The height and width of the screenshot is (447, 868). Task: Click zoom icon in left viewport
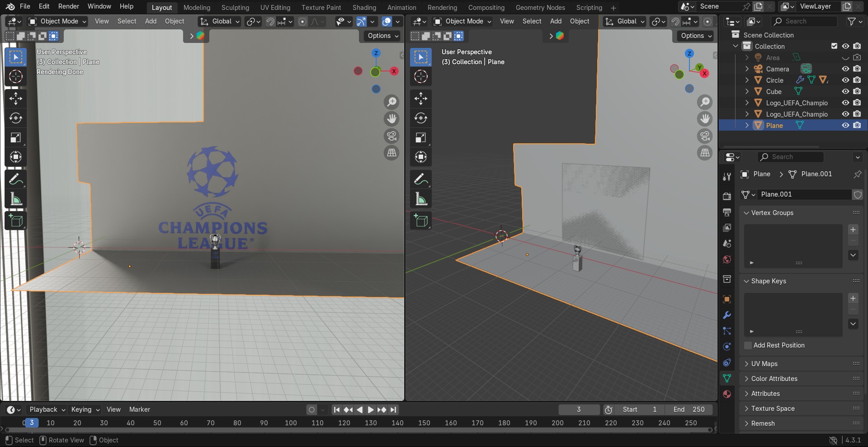click(x=392, y=102)
